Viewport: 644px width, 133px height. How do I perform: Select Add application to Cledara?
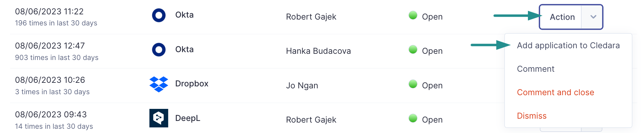[568, 45]
